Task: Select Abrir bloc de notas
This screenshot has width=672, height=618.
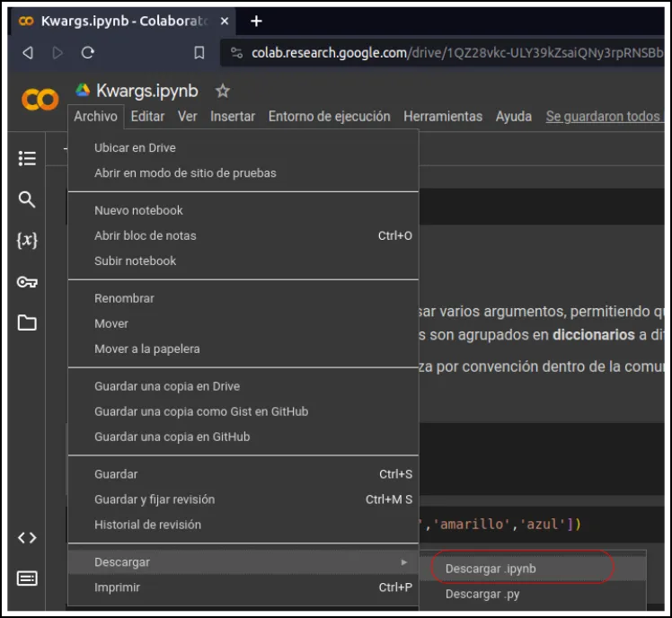Action: pyautogui.click(x=243, y=235)
